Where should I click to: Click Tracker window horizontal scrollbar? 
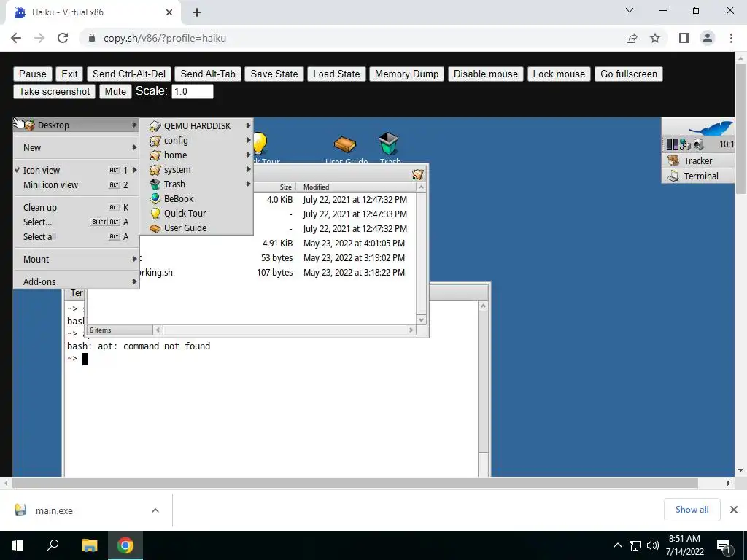click(x=284, y=330)
